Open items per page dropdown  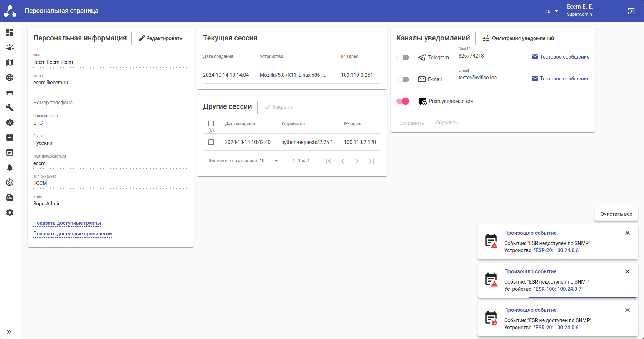pyautogui.click(x=269, y=161)
